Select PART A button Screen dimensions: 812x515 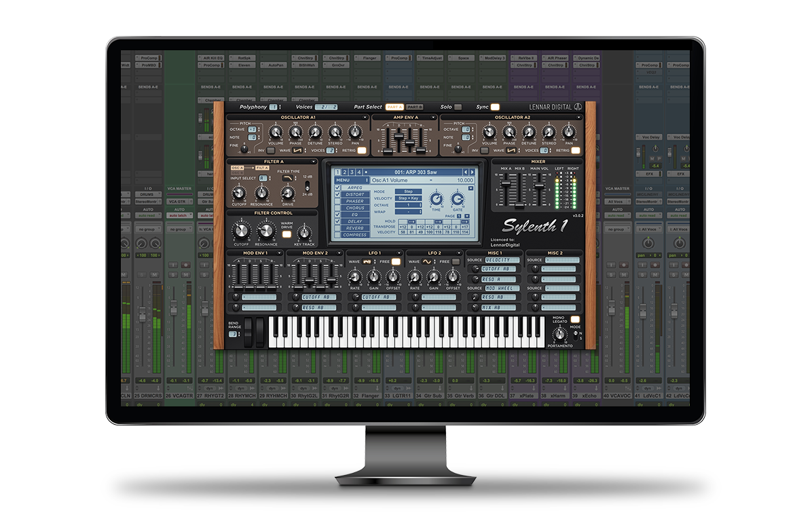tap(394, 107)
